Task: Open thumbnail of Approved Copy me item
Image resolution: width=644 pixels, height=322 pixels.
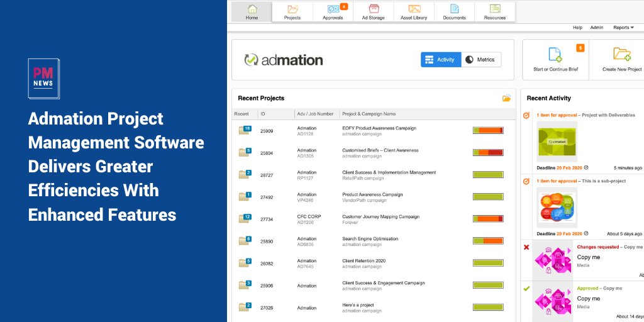Action: click(552, 302)
